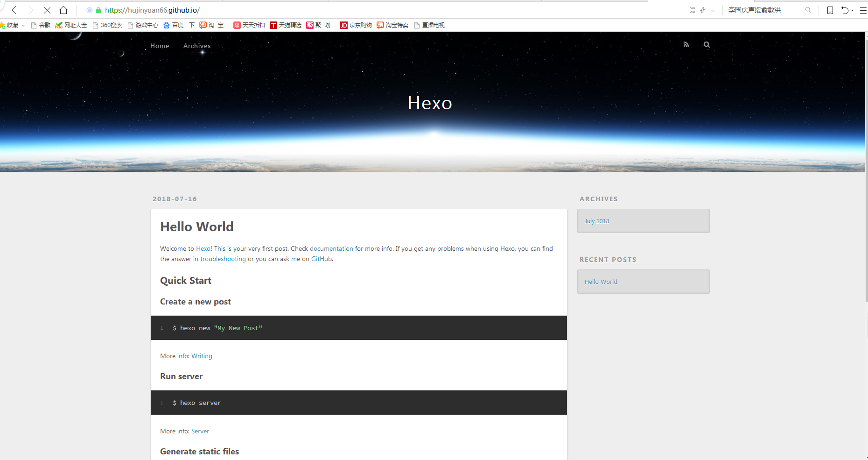Open the blog search magnifier icon
Screen dimensions: 868x460
click(707, 45)
